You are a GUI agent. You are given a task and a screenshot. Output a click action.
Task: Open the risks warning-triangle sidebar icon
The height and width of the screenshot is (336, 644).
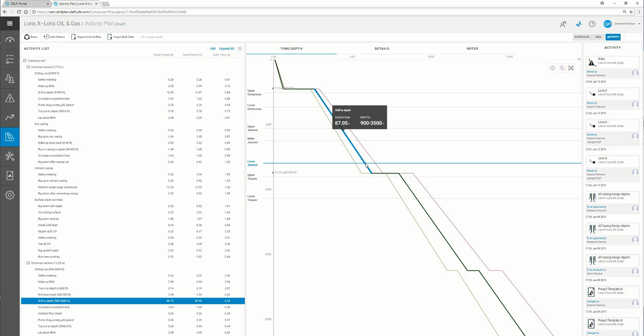10,98
